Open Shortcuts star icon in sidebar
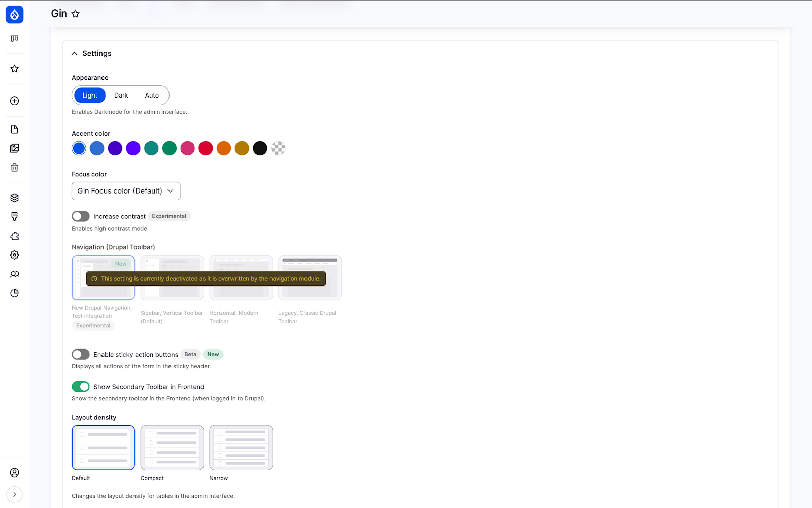 (14, 68)
